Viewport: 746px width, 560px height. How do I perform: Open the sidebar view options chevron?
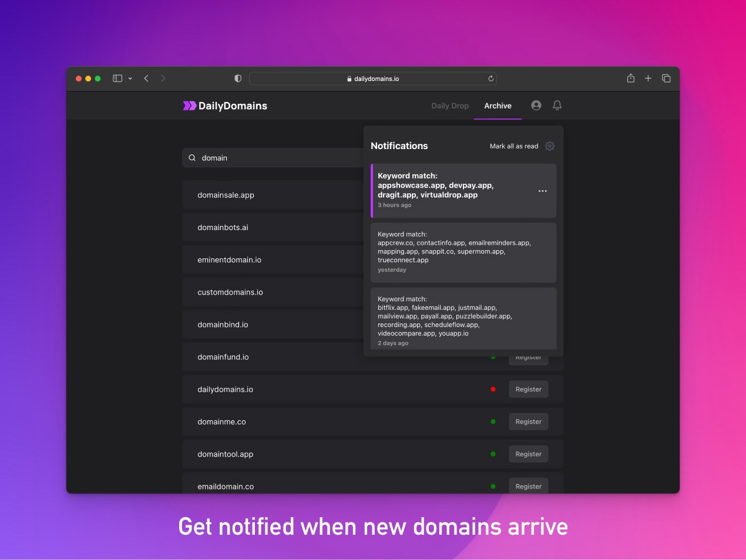[130, 77]
